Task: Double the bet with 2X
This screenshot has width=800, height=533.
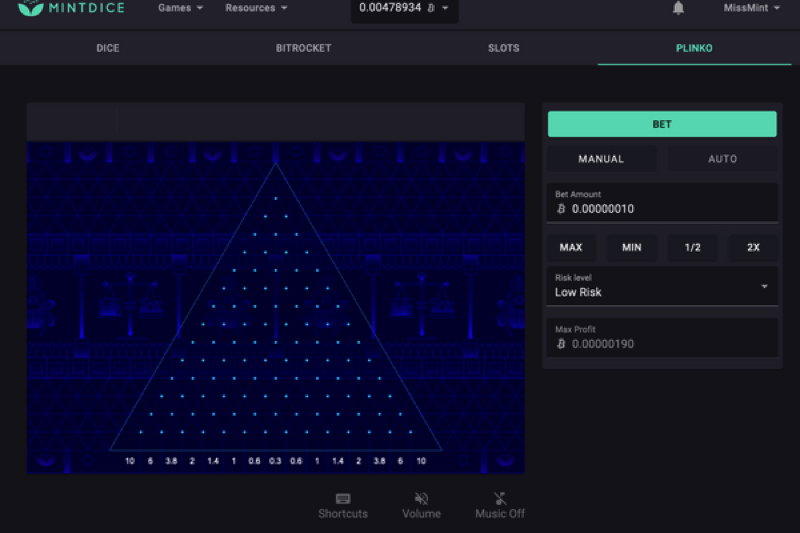Action: 753,247
